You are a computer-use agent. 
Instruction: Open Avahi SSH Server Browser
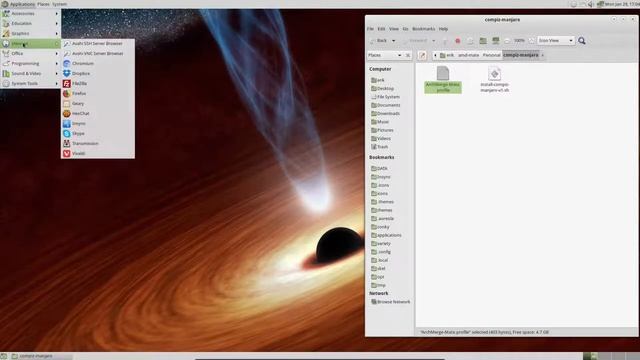tap(98, 43)
